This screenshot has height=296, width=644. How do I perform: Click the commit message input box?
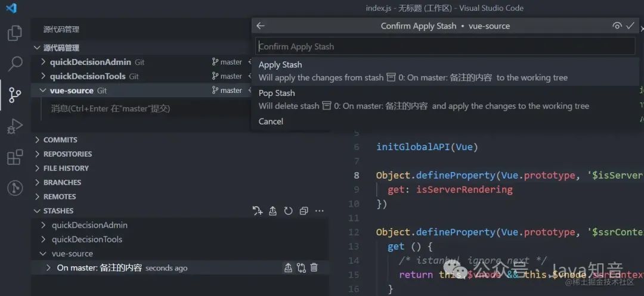pyautogui.click(x=148, y=108)
